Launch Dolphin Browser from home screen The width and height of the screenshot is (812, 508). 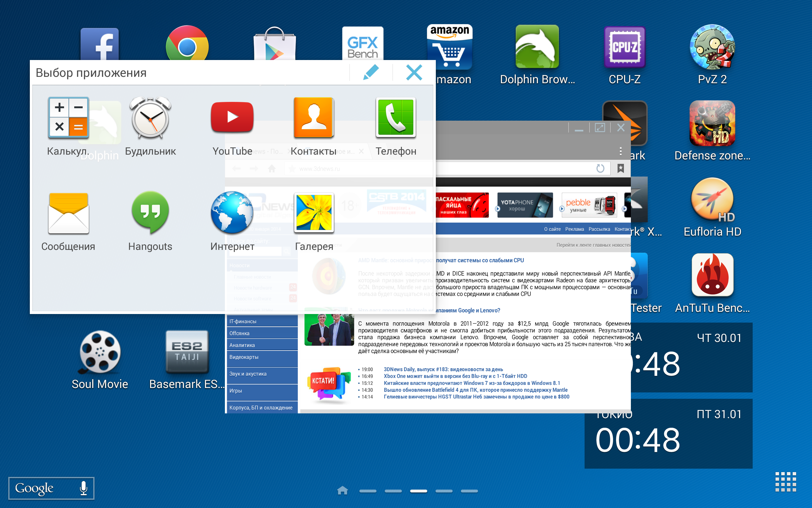(x=537, y=47)
